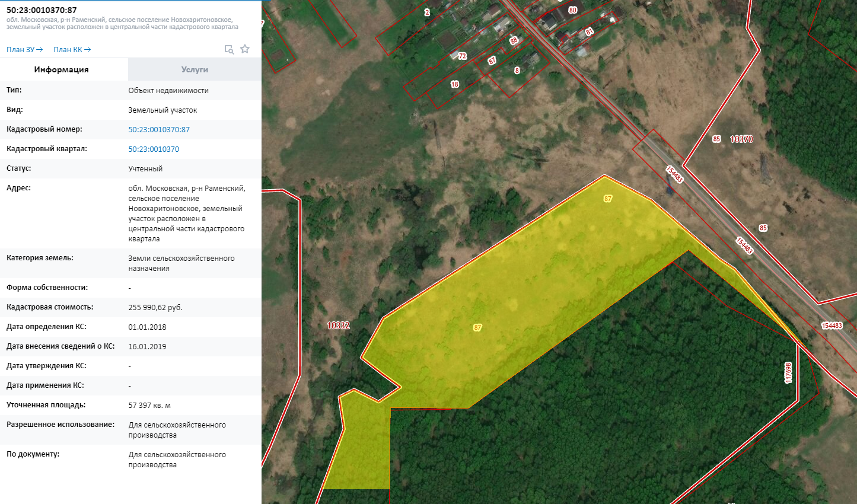This screenshot has width=857, height=504.
Task: Click parcel marker 2 on the map
Action: point(426,12)
